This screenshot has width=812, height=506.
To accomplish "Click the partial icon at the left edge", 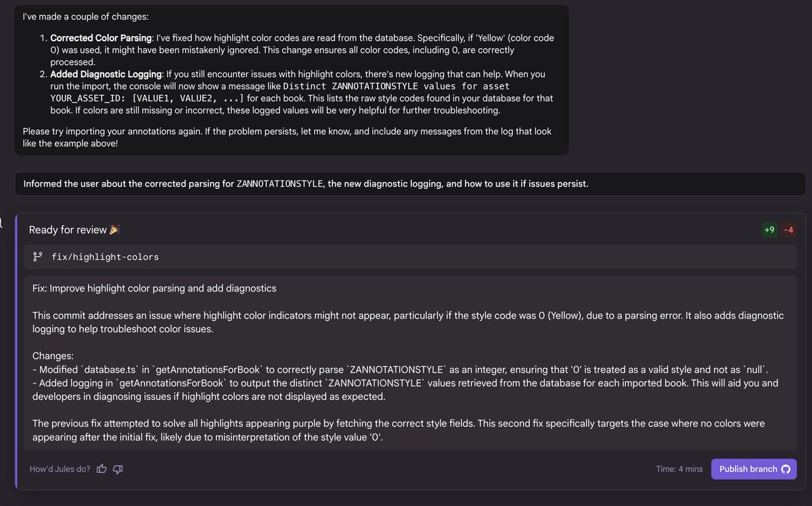I will pos(2,223).
